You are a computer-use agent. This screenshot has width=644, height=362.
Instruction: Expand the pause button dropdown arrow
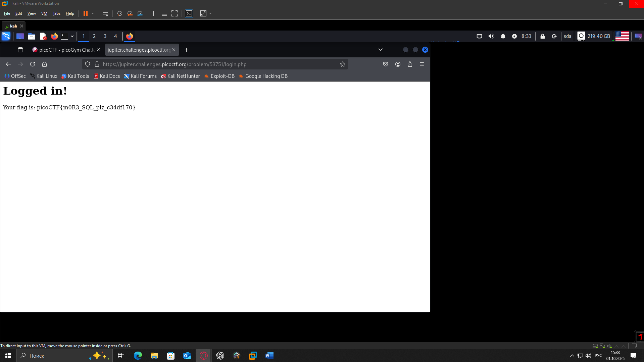click(92, 13)
